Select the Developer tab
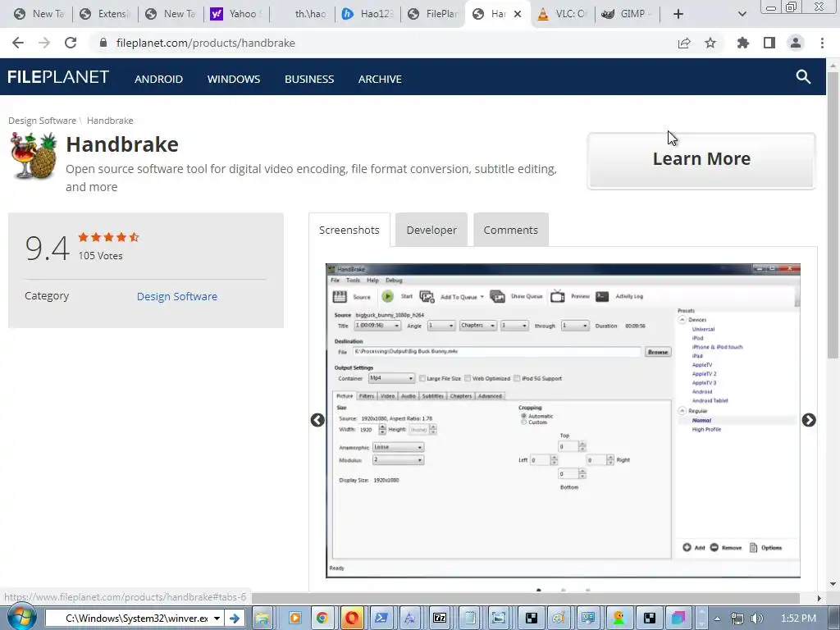 tap(431, 230)
